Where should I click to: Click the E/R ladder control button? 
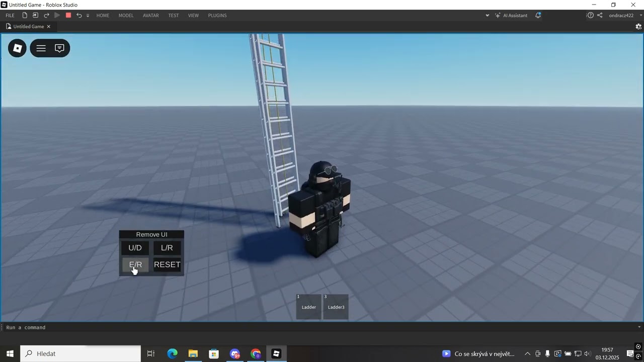coord(135,265)
